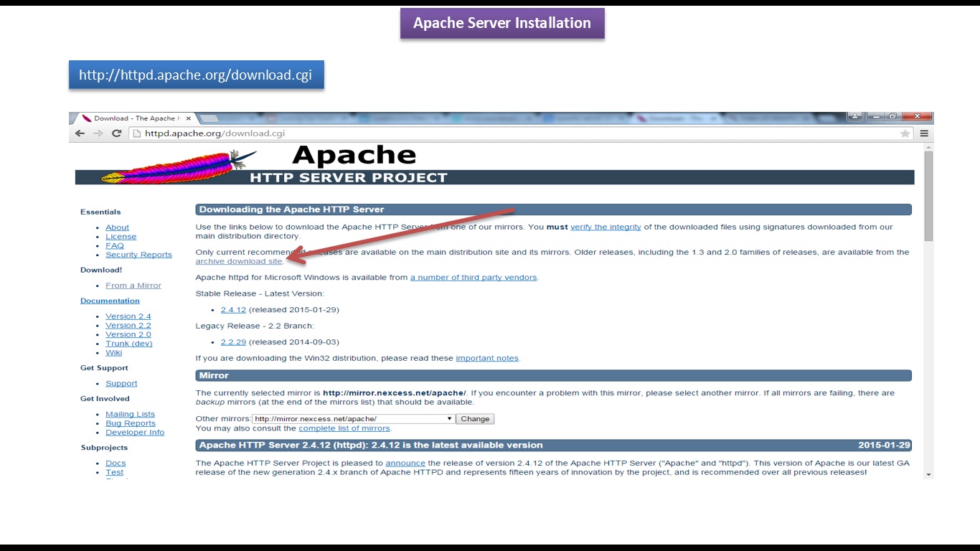Click the archive download site link
This screenshot has height=551, width=980.
coord(239,261)
